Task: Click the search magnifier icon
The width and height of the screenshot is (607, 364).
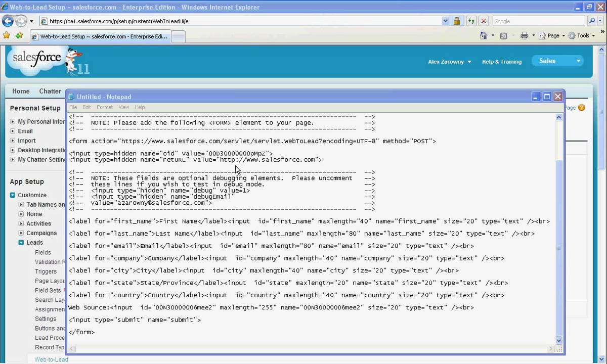Action: point(592,21)
